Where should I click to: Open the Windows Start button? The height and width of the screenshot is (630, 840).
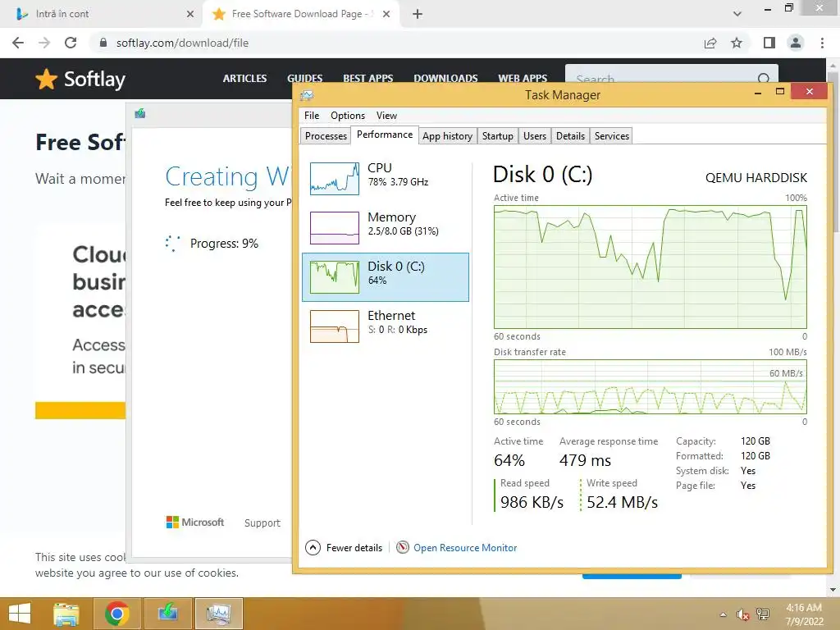pos(20,614)
